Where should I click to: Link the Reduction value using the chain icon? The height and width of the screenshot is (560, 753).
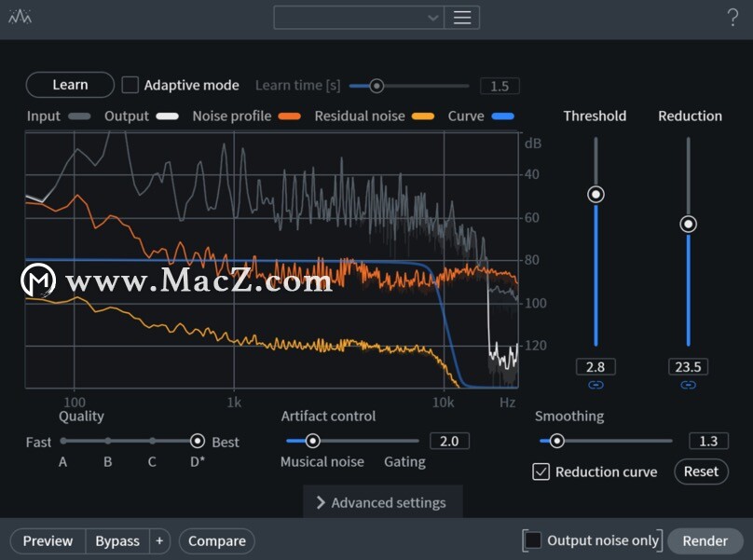[688, 385]
